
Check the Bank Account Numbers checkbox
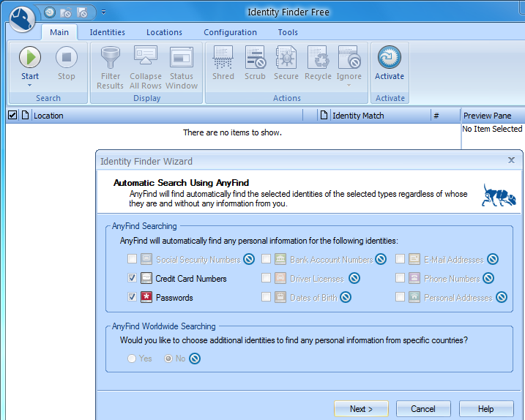(x=266, y=259)
